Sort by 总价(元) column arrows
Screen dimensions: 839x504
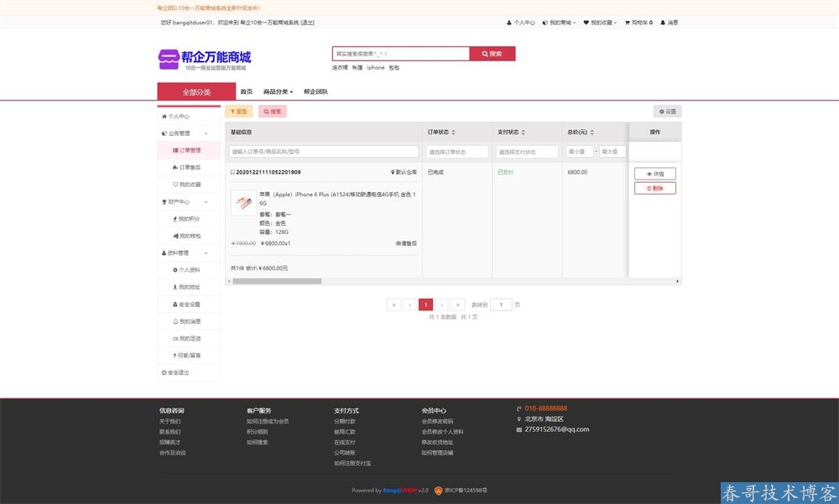tap(591, 132)
